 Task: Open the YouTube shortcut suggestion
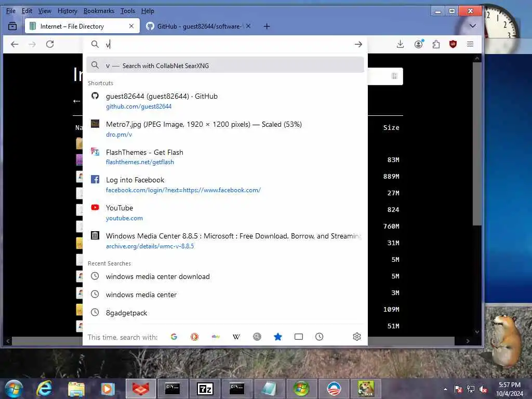[x=225, y=212]
